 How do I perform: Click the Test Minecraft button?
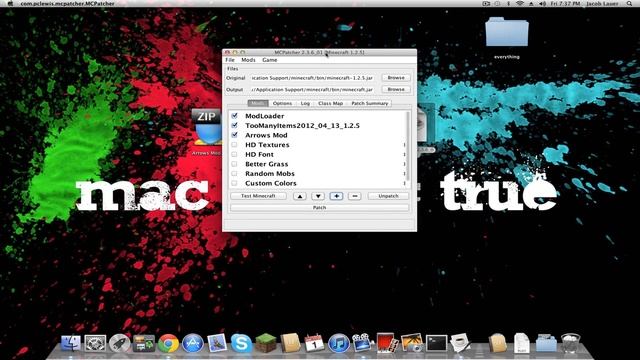258,196
